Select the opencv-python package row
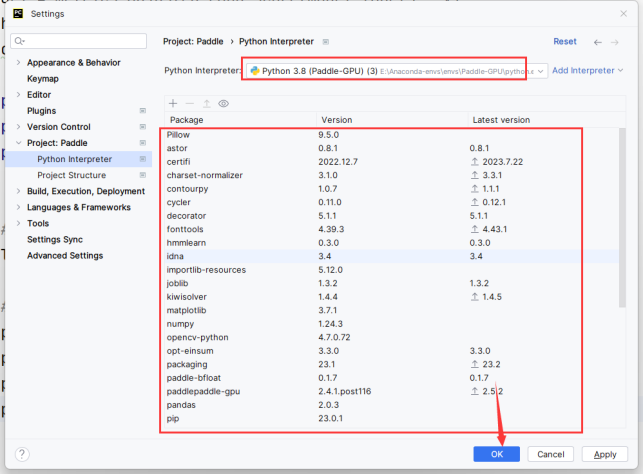The image size is (643, 475). click(x=392, y=337)
